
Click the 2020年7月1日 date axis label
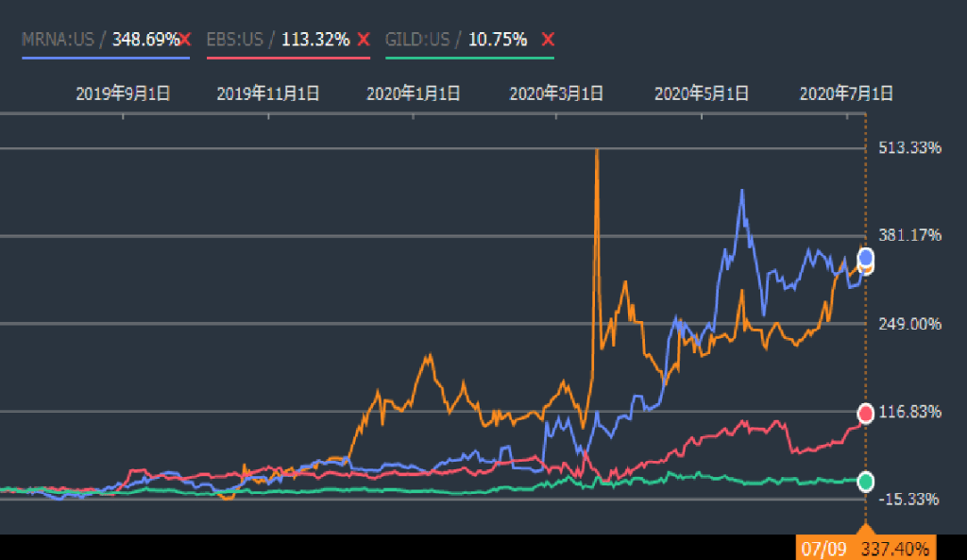point(846,93)
